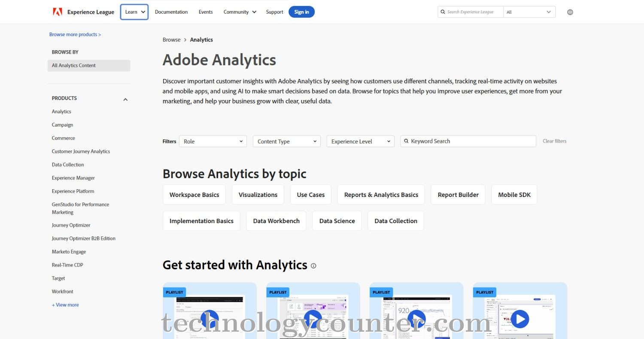The height and width of the screenshot is (339, 644).
Task: Open the Documentation menu item
Action: click(171, 12)
